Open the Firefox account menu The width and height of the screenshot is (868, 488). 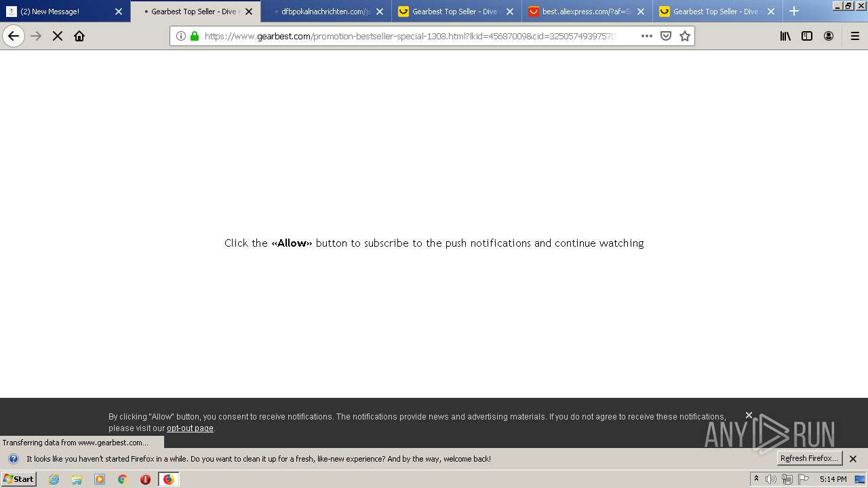pyautogui.click(x=829, y=36)
